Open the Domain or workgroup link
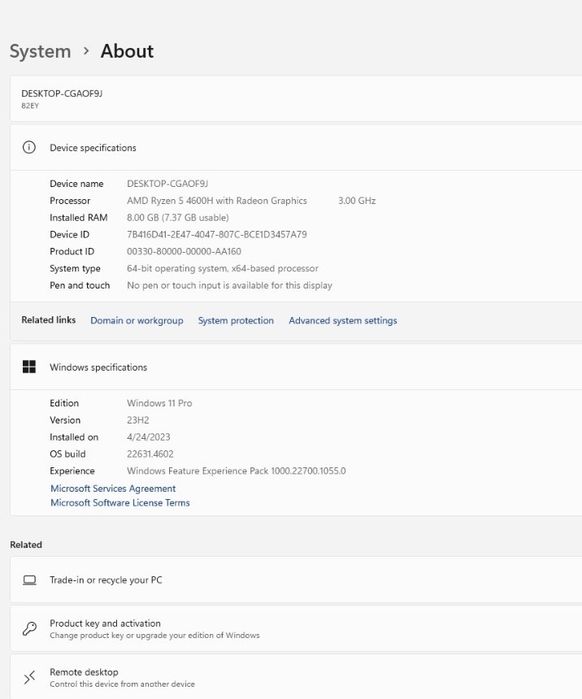This screenshot has width=582, height=699. [137, 321]
